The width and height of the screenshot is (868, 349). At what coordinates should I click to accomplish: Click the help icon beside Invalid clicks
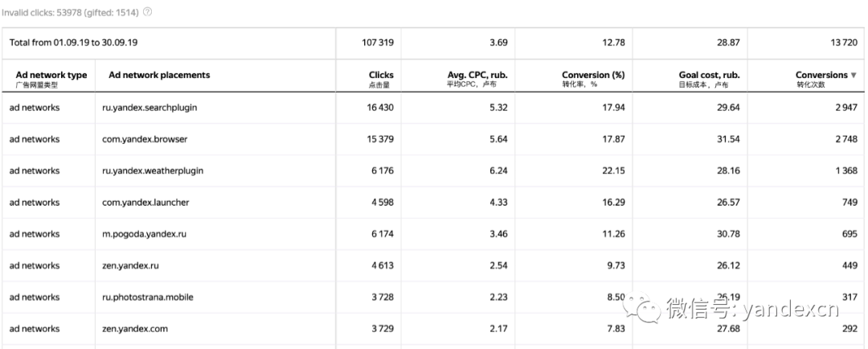tap(148, 13)
